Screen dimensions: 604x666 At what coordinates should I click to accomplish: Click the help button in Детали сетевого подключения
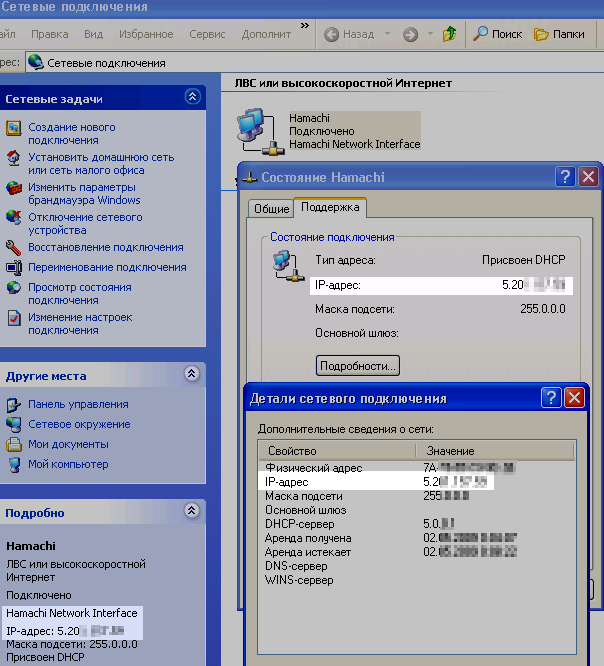pos(551,398)
